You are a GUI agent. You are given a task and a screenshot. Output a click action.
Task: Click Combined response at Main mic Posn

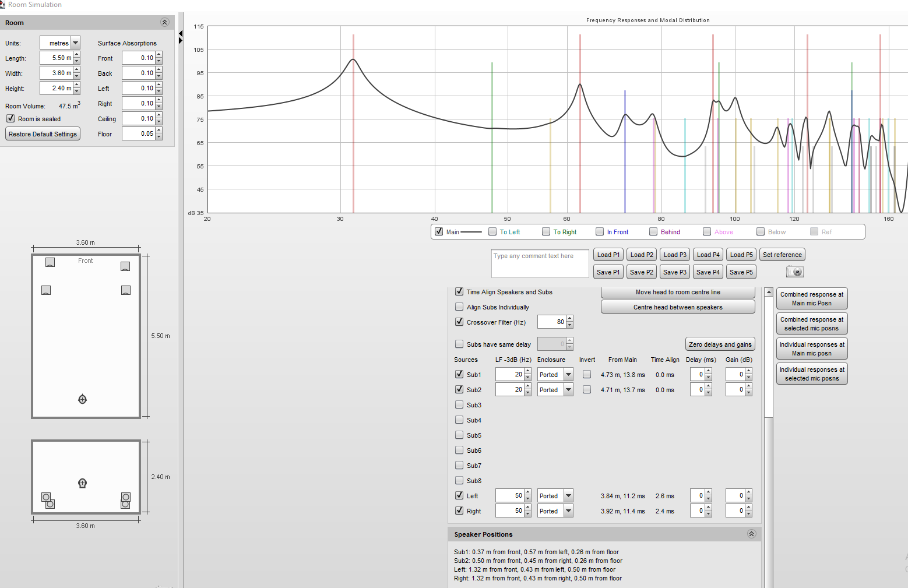pos(812,298)
